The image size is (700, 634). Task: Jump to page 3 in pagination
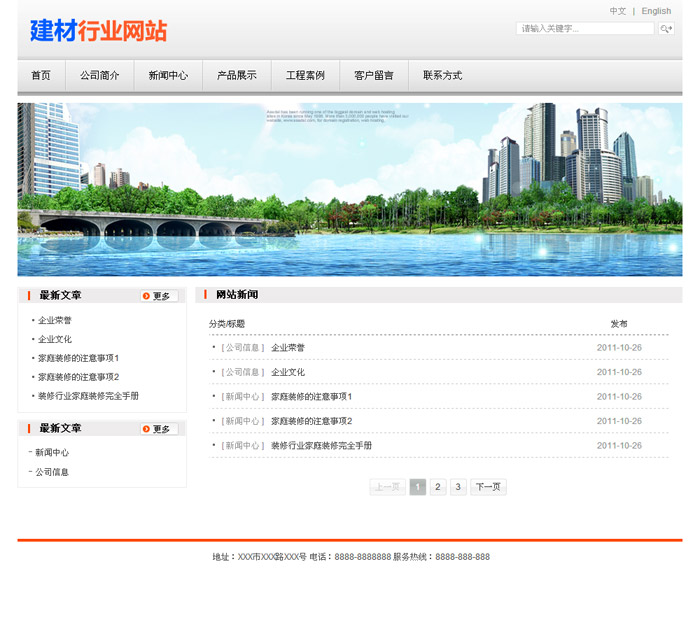click(x=458, y=487)
